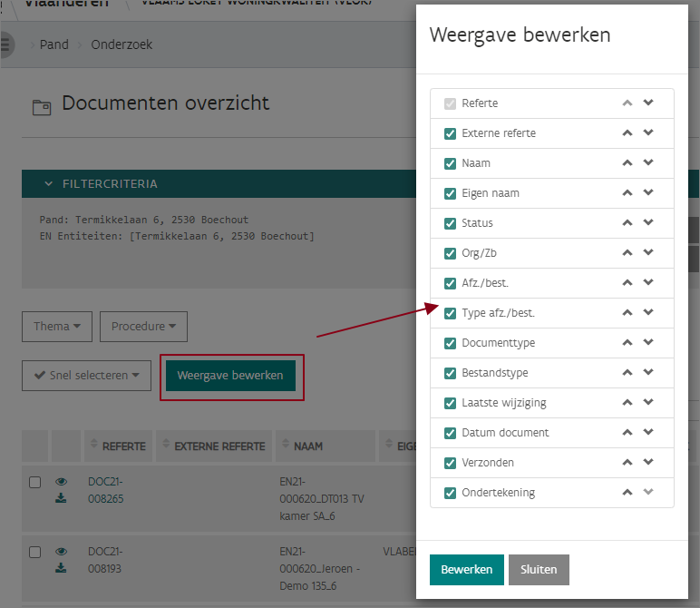Open the Procedure dropdown
Image resolution: width=700 pixels, height=608 pixels.
(143, 327)
